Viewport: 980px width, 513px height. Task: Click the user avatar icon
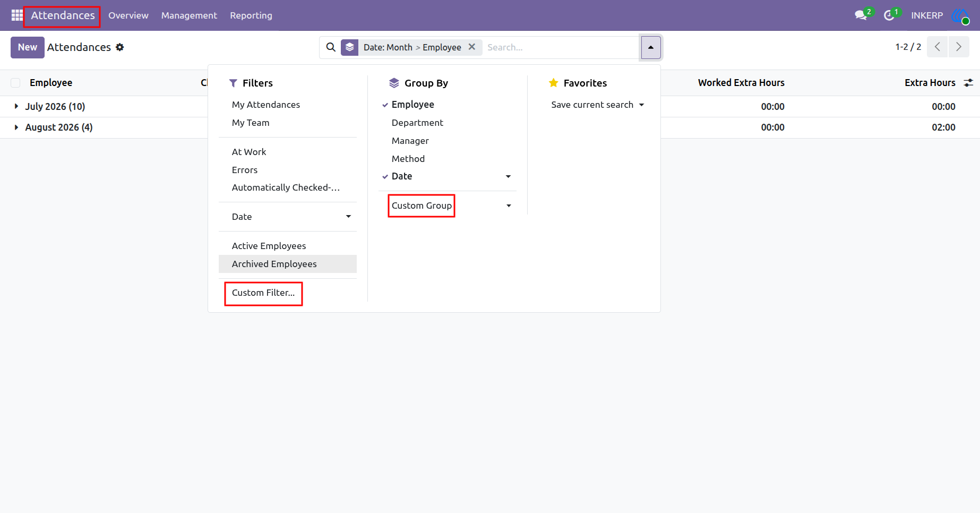(960, 16)
